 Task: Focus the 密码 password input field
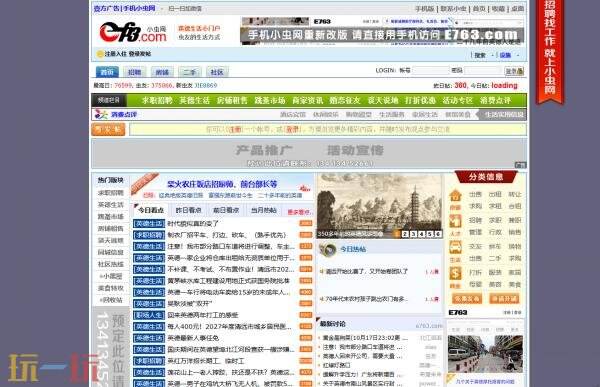coord(483,70)
